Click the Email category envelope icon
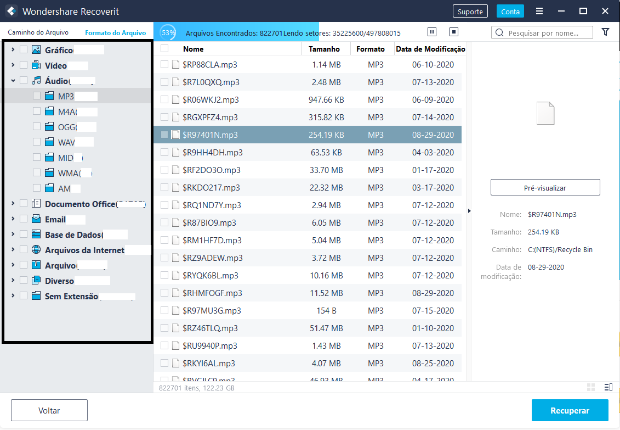Image resolution: width=620 pixels, height=430 pixels. [x=36, y=219]
